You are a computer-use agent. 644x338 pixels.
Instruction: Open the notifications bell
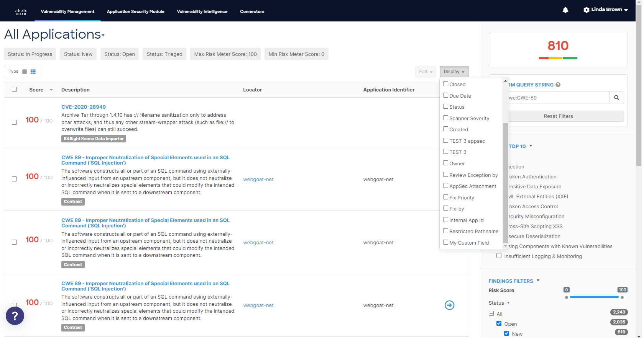[565, 10]
